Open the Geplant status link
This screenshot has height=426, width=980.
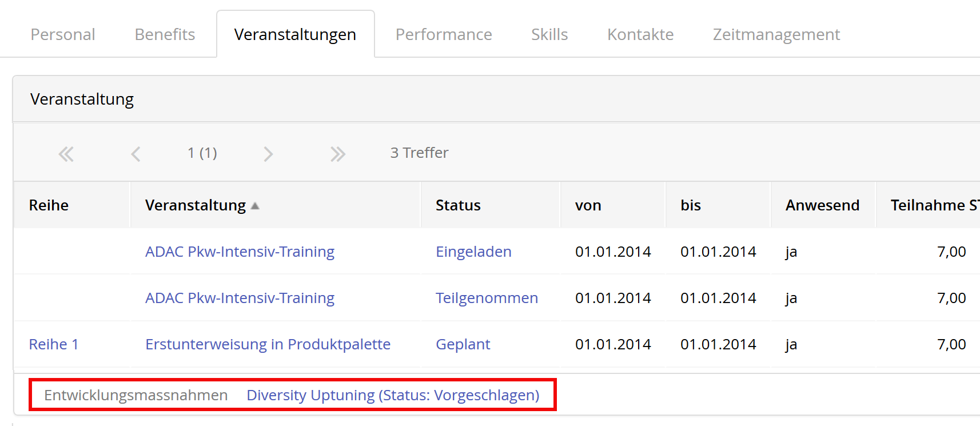pyautogui.click(x=463, y=344)
